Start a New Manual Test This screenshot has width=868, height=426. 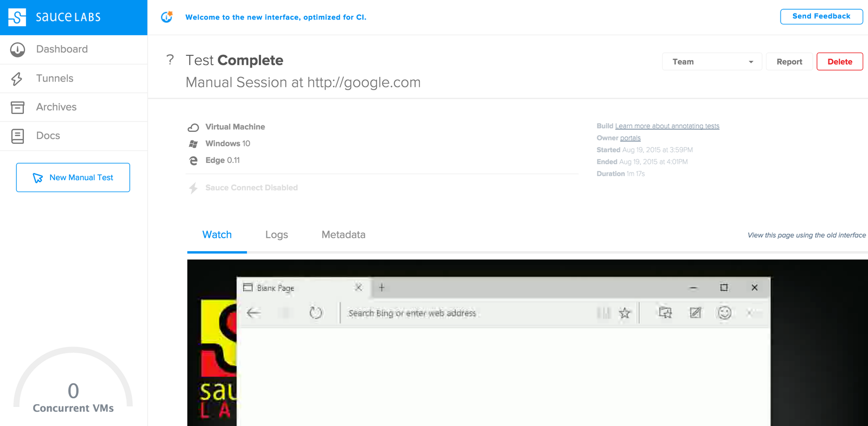click(73, 177)
